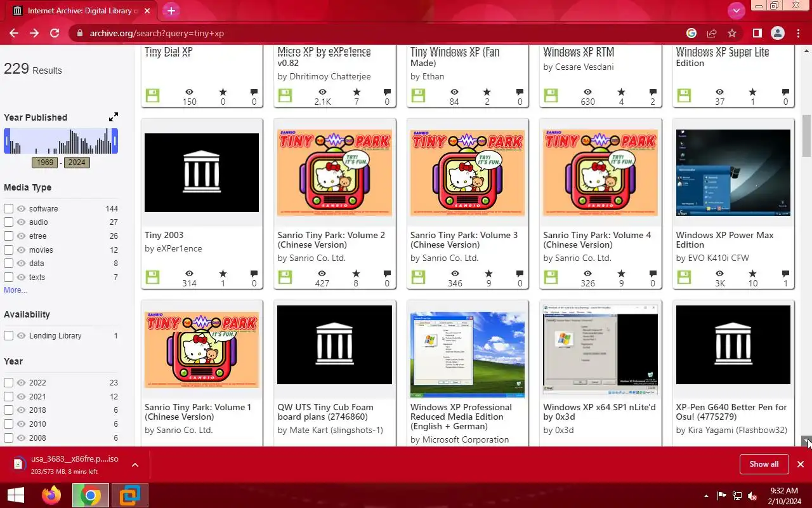Open the Chrome profile avatar
This screenshot has height=508, width=812.
coord(778,33)
